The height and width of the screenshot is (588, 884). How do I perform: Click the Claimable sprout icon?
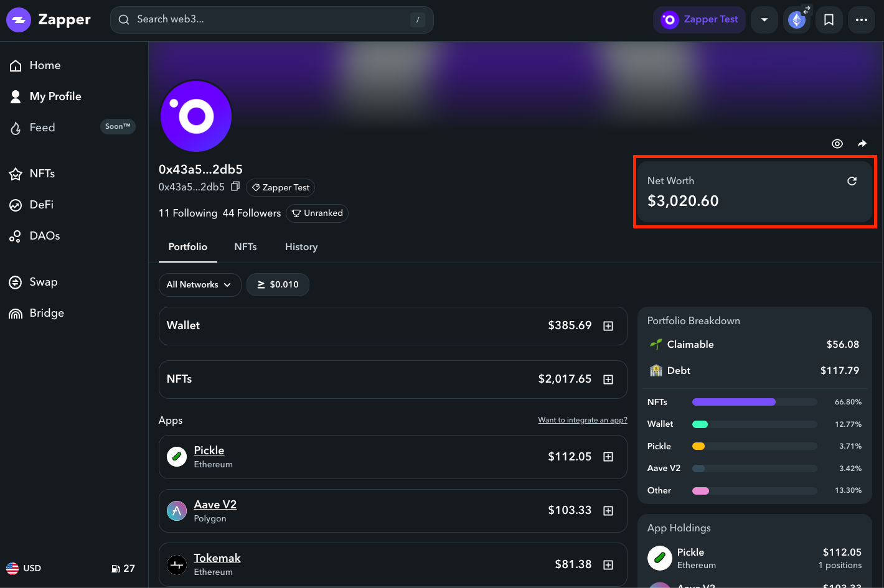pyautogui.click(x=656, y=344)
